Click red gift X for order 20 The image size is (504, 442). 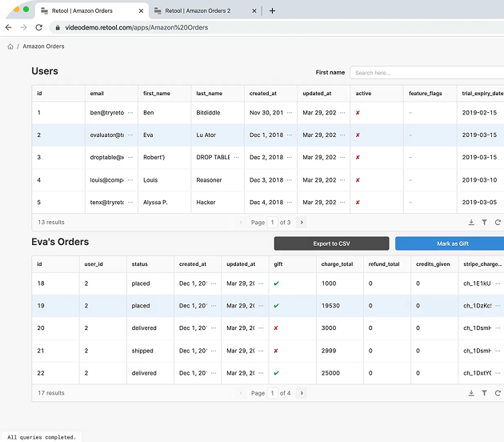click(x=276, y=328)
